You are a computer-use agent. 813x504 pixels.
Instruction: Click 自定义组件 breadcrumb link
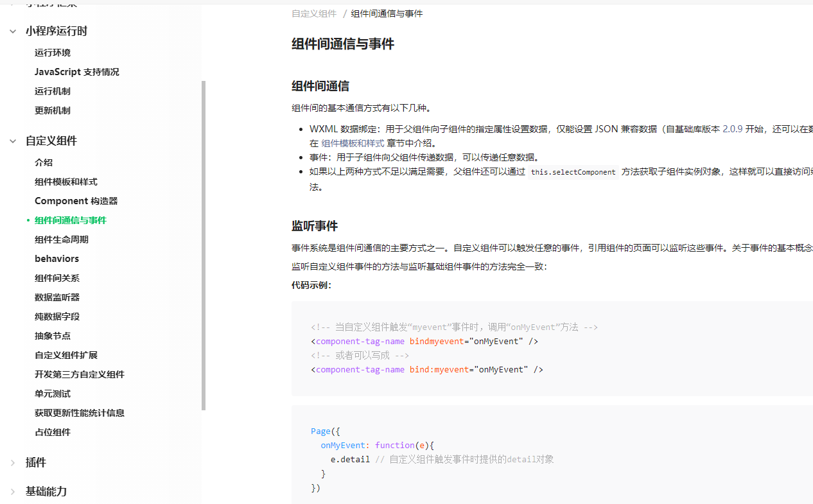[314, 13]
